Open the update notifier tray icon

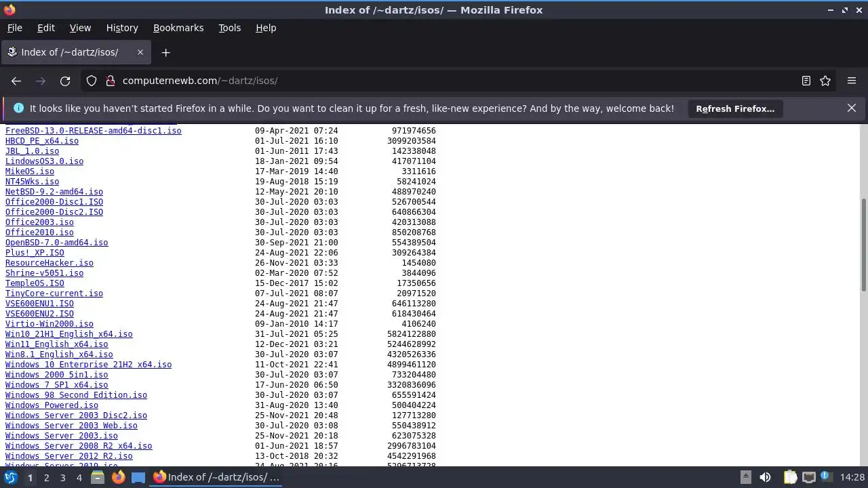click(x=826, y=477)
